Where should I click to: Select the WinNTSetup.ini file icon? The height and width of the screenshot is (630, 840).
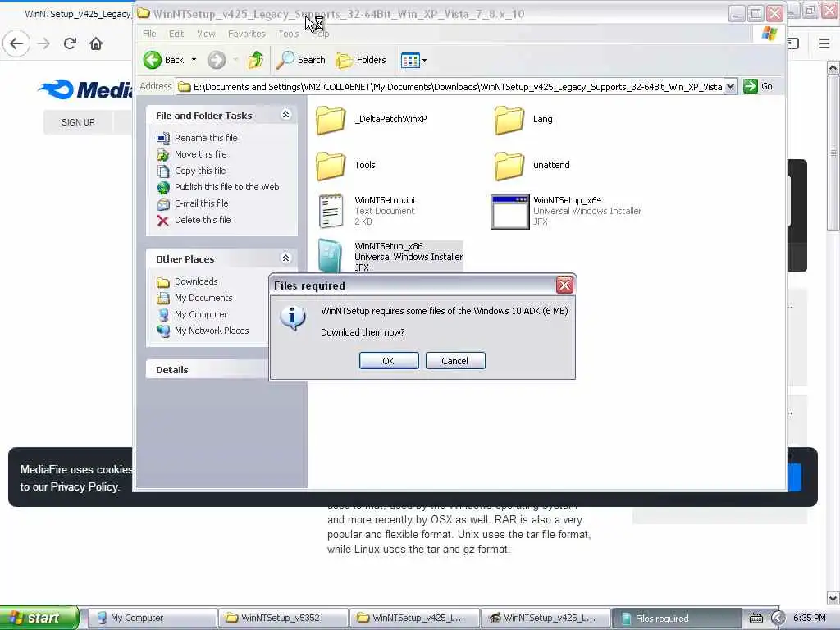pyautogui.click(x=331, y=211)
